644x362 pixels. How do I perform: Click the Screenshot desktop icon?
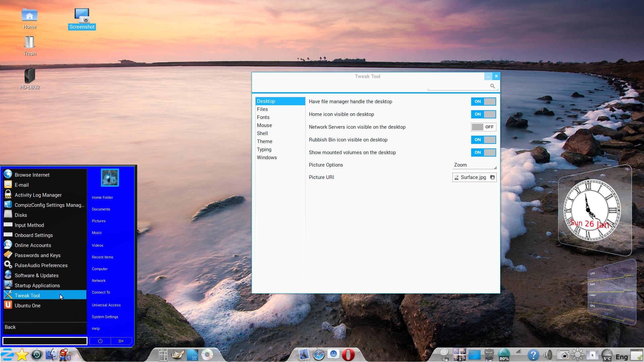point(82,18)
